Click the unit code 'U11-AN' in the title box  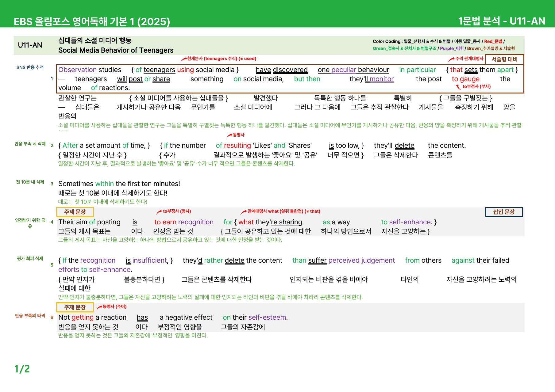pyautogui.click(x=30, y=45)
